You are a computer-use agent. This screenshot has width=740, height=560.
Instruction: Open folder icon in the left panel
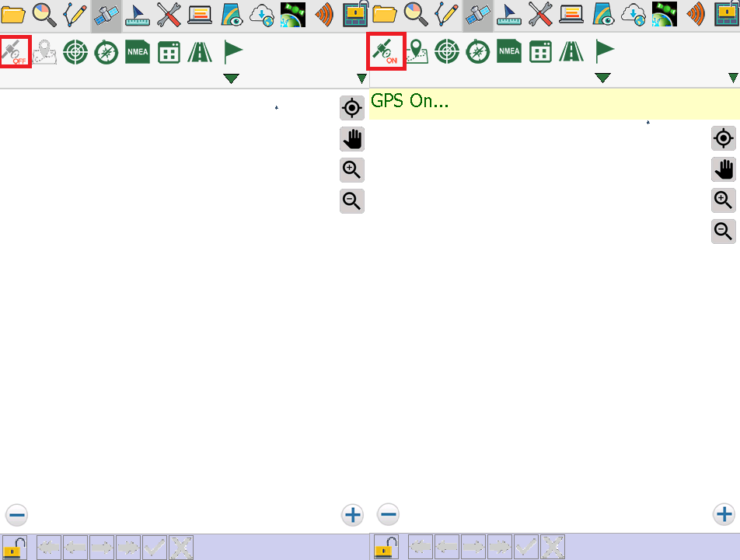13,14
